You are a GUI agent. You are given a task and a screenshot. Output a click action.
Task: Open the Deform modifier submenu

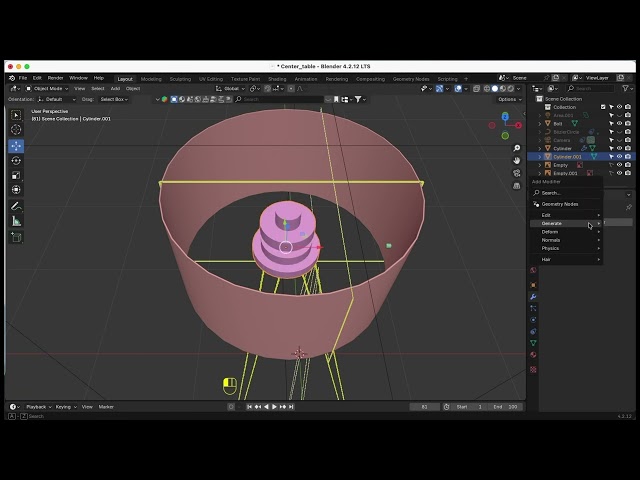566,232
